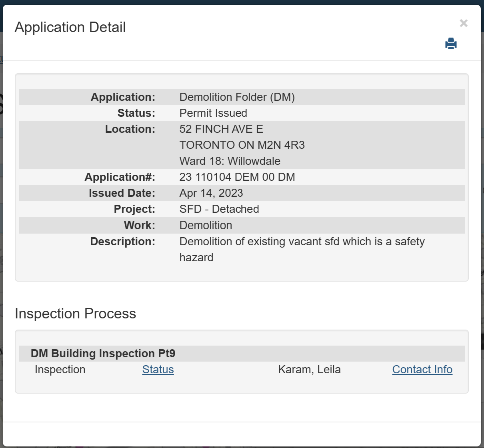The height and width of the screenshot is (448, 484).
Task: Click the Inspection label in process row
Action: (x=60, y=370)
